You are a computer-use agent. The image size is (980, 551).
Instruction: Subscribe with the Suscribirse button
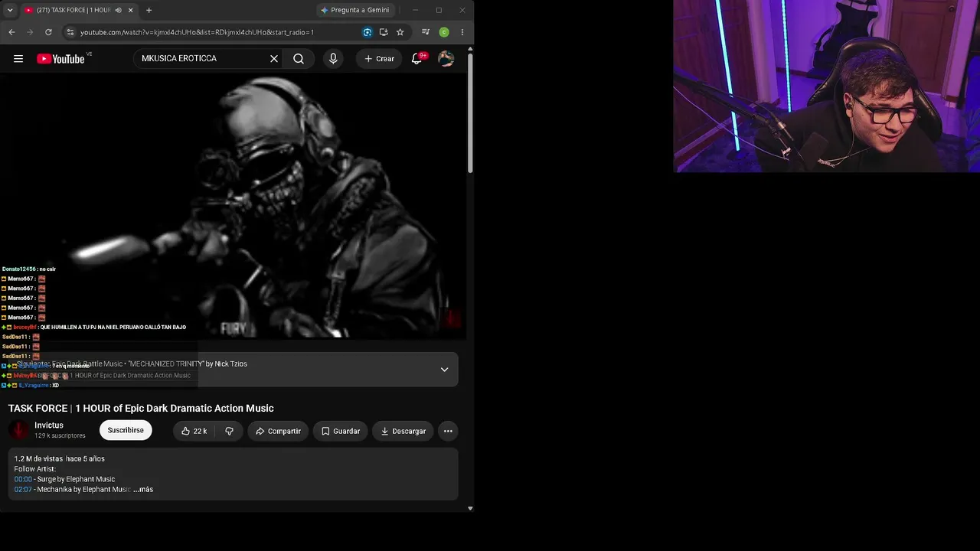[126, 430]
